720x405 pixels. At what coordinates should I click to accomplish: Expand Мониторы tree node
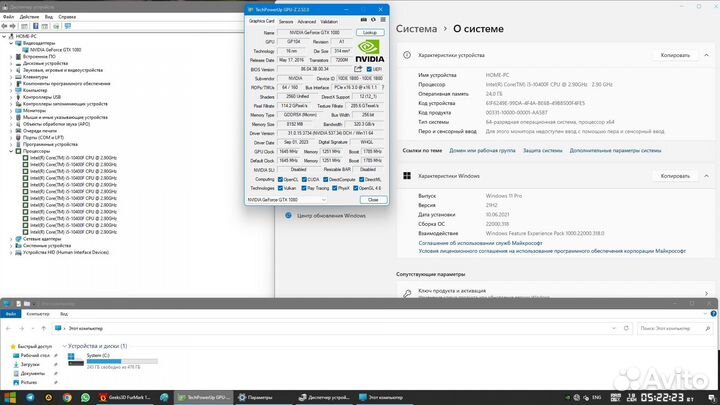point(11,111)
